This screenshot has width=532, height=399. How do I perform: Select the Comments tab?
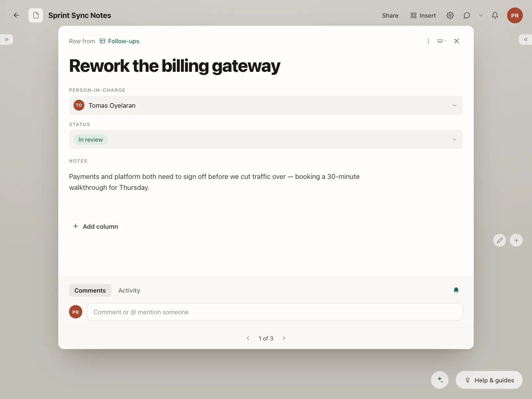[x=90, y=291]
